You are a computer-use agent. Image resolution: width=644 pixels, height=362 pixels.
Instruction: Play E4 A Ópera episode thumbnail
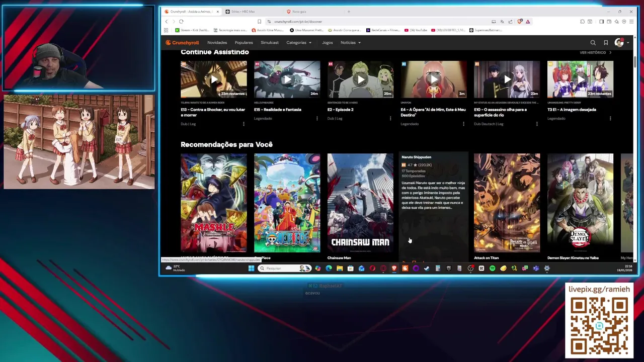coord(434,79)
